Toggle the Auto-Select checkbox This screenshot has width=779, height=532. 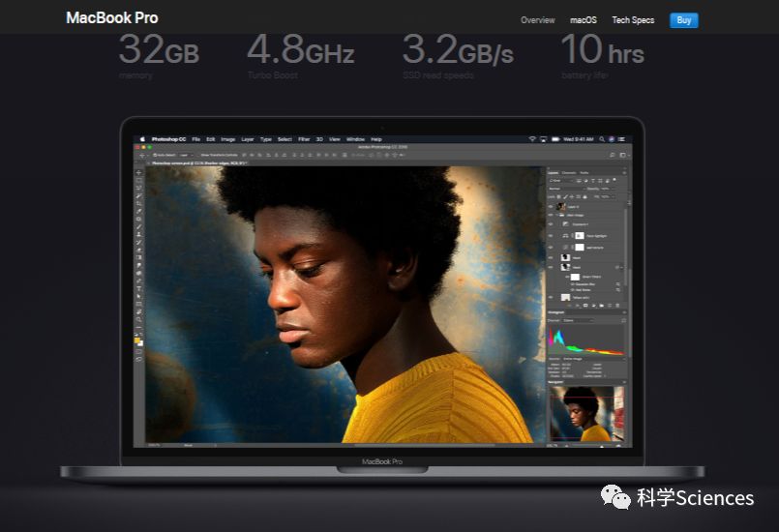click(x=155, y=156)
